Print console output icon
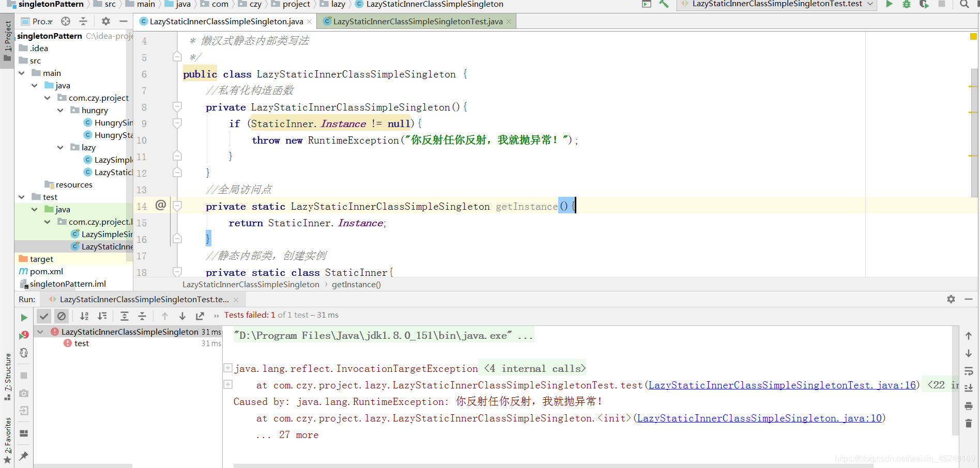 click(x=969, y=406)
